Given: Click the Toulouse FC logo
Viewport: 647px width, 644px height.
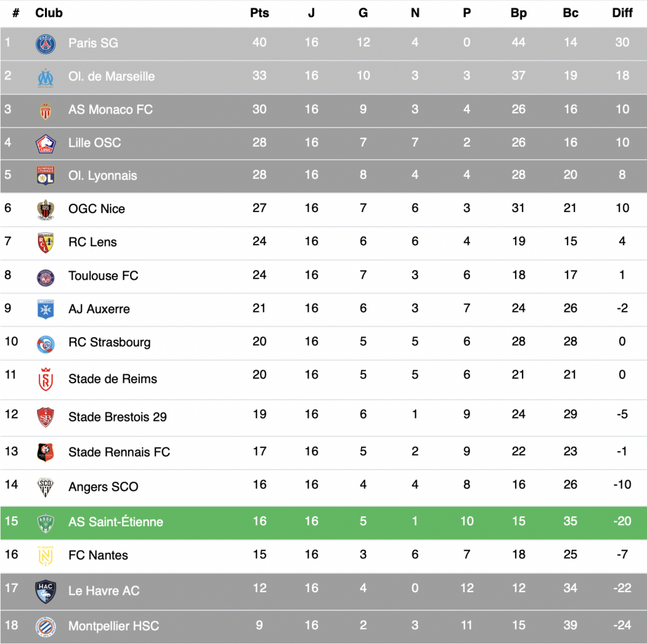Looking at the screenshot, I should [46, 278].
